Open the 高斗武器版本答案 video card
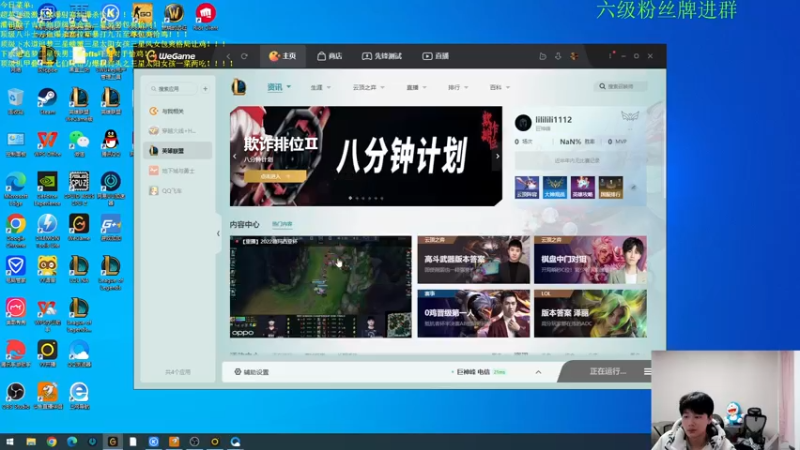800x450 pixels. click(473, 260)
